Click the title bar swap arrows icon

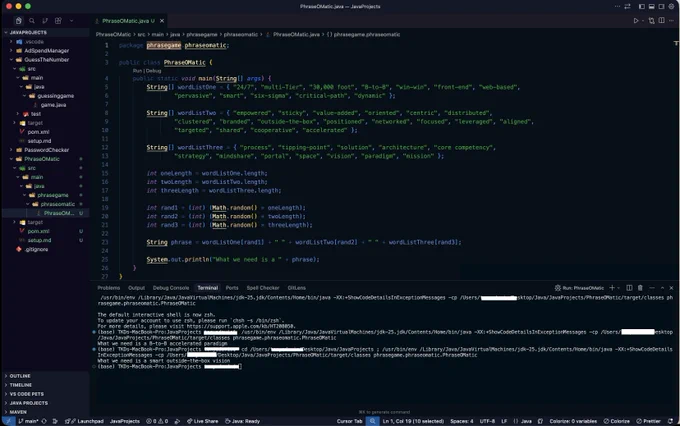tap(627, 7)
